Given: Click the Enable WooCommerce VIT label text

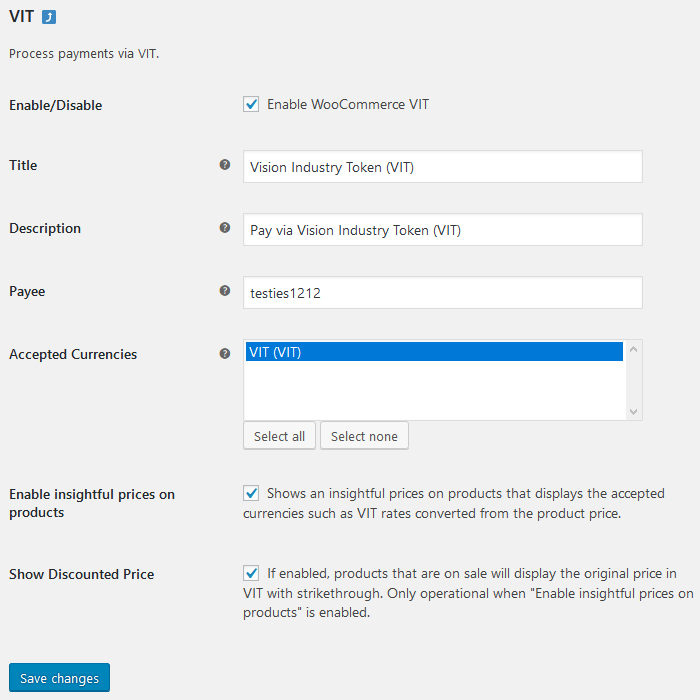Looking at the screenshot, I should (x=347, y=104).
